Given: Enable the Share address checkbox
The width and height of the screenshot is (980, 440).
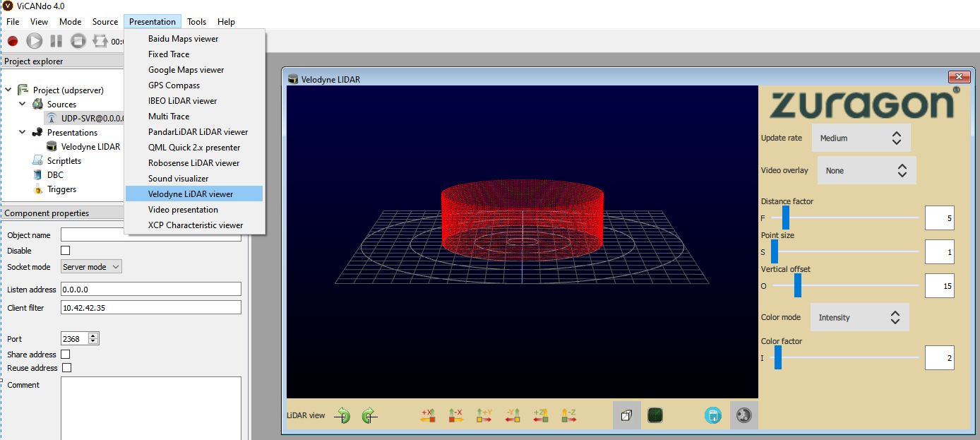Looking at the screenshot, I should pos(66,354).
